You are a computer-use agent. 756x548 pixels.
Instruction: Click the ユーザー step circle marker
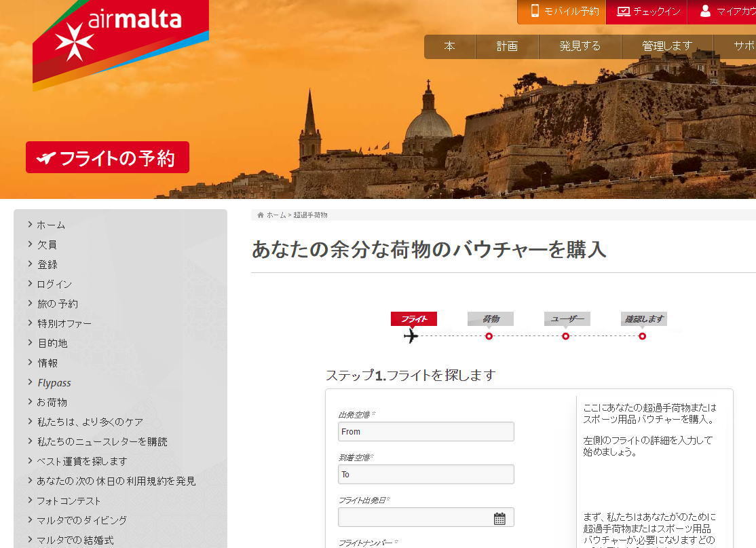click(x=565, y=336)
